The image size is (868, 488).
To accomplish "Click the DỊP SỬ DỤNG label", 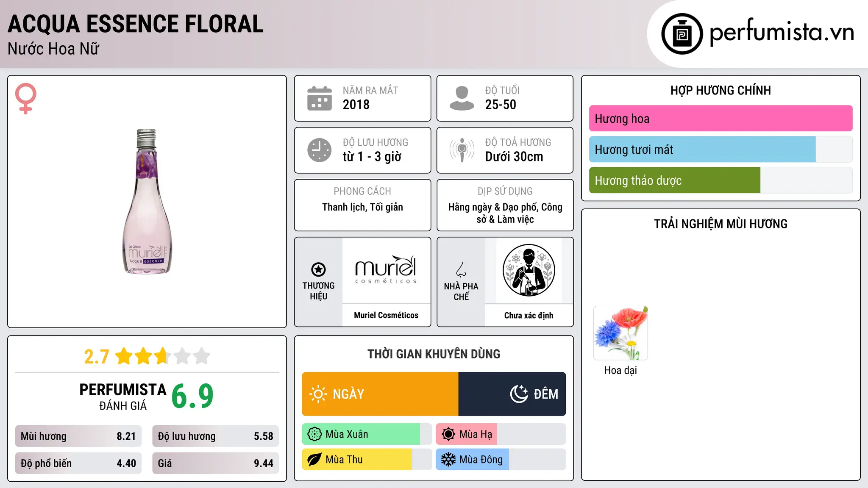I will click(505, 191).
